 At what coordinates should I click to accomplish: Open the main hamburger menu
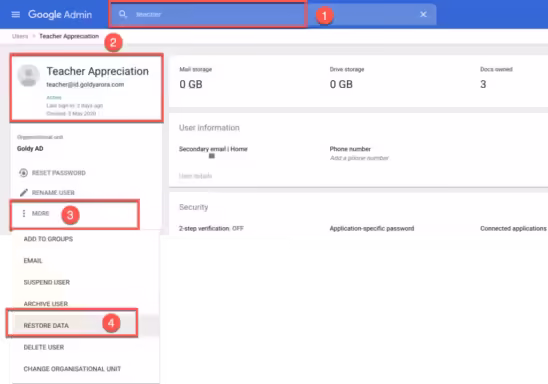point(15,14)
